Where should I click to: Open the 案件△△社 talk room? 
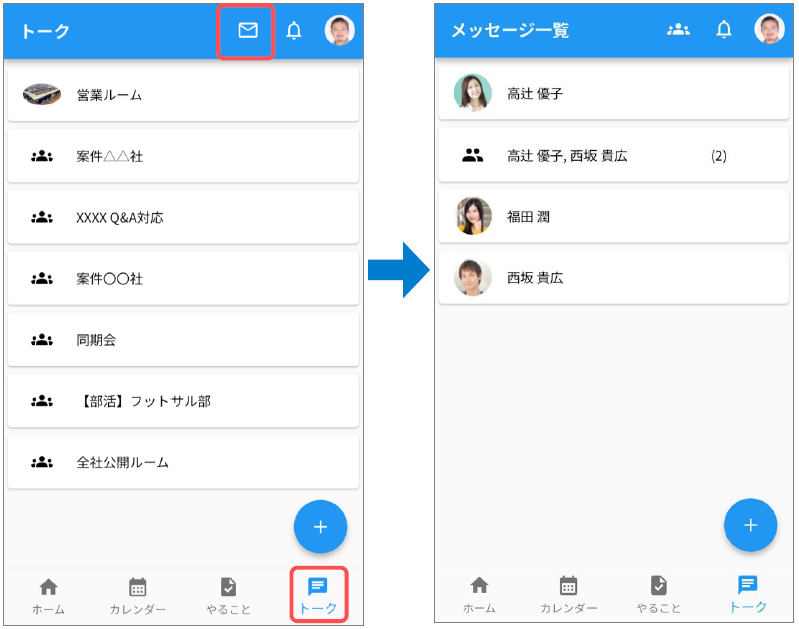tap(183, 156)
